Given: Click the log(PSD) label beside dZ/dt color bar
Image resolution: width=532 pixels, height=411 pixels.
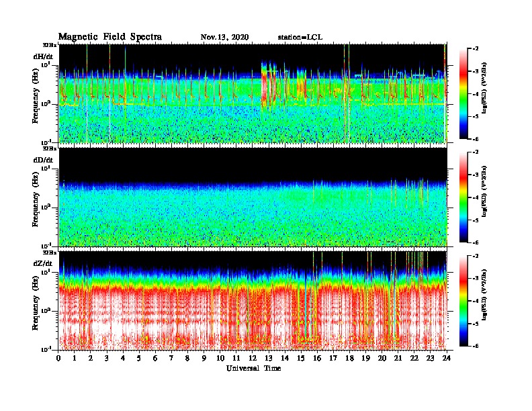Looking at the screenshot, I should coord(484,295).
